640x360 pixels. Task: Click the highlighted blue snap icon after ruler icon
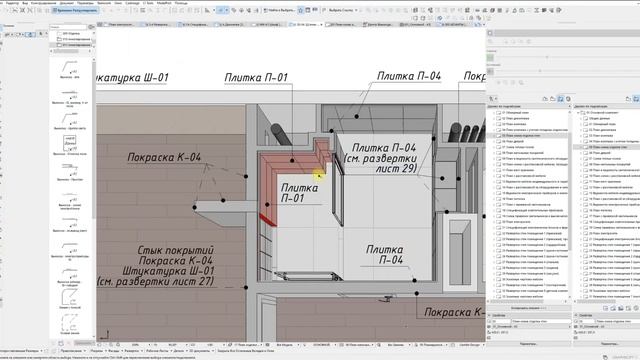click(221, 10)
